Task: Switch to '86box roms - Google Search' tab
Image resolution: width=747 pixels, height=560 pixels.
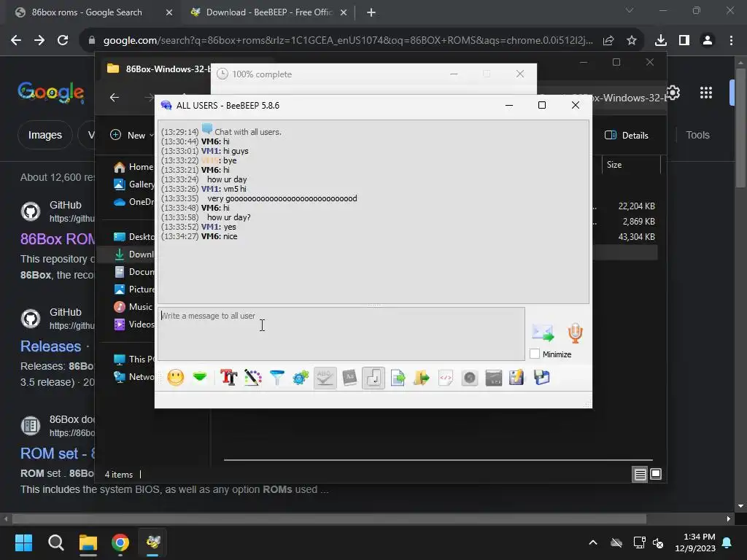Action: coord(87,12)
